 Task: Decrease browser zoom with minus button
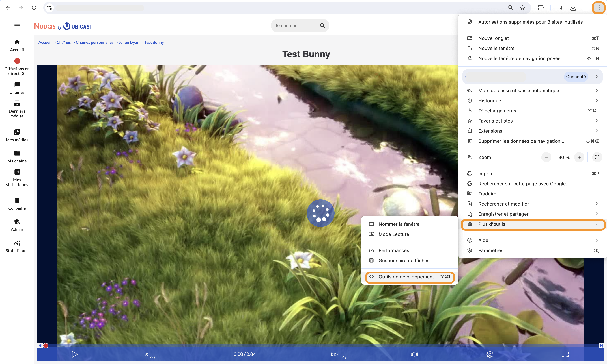tap(546, 157)
